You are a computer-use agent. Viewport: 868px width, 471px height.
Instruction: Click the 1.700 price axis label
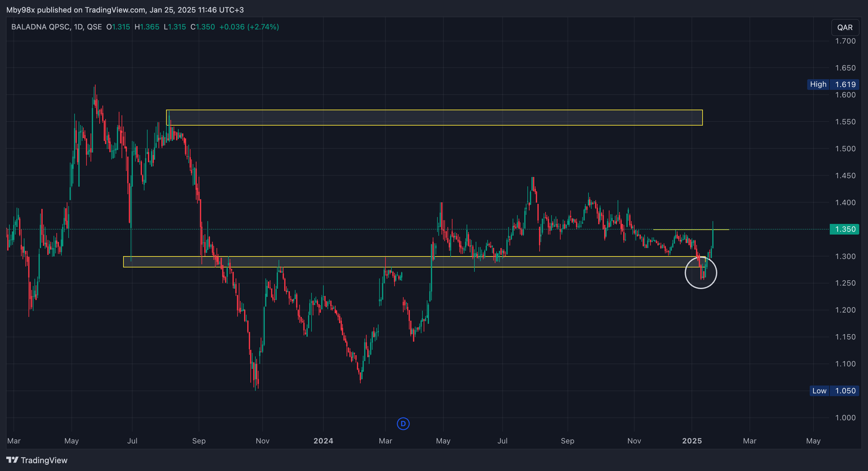[x=845, y=41]
